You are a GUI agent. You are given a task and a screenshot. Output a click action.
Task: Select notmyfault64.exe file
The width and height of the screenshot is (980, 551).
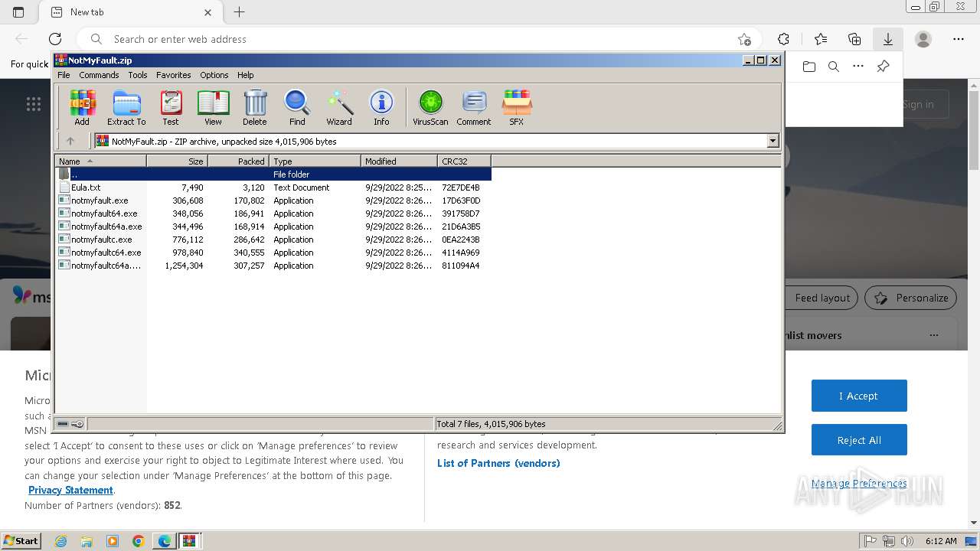tap(273, 214)
